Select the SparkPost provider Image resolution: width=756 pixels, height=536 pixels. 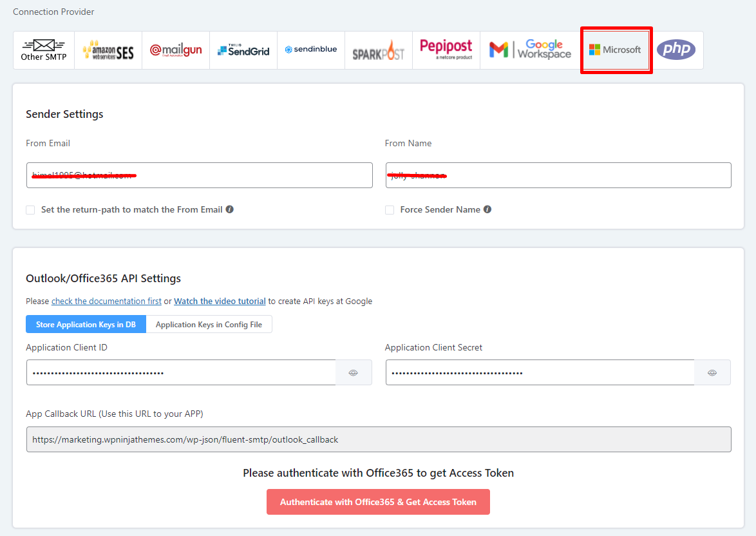pos(379,50)
